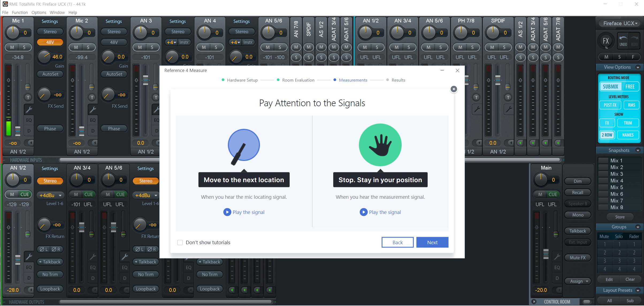Open Main output wrench settings

click(557, 257)
